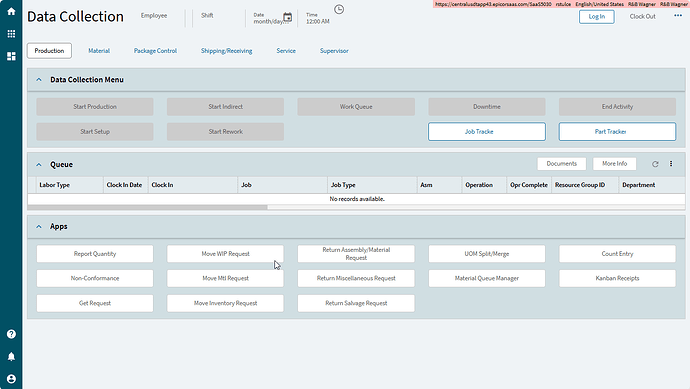This screenshot has height=389, width=690.
Task: Open Count Entry
Action: (617, 254)
